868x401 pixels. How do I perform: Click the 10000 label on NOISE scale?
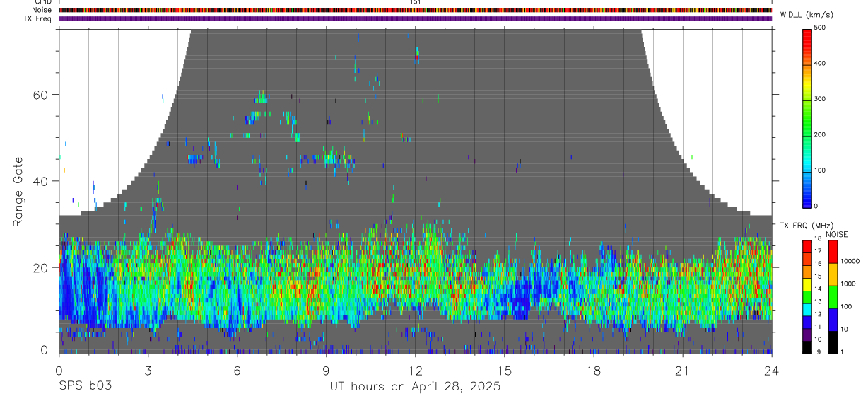pyautogui.click(x=852, y=261)
